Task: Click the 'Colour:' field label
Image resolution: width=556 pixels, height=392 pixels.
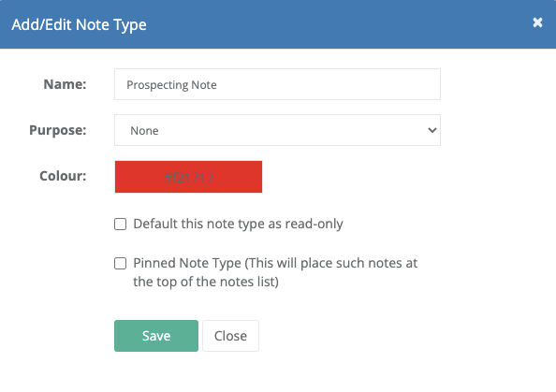Action: pos(63,176)
